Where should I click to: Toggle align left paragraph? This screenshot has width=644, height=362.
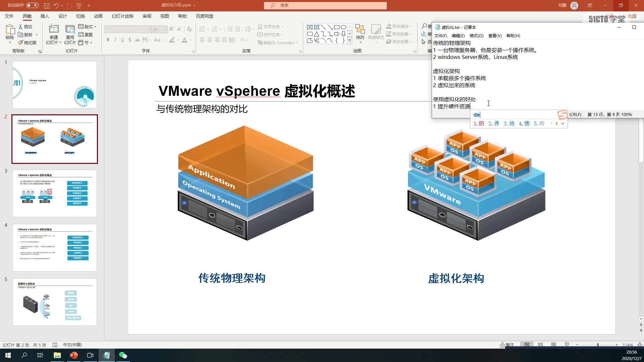click(202, 40)
